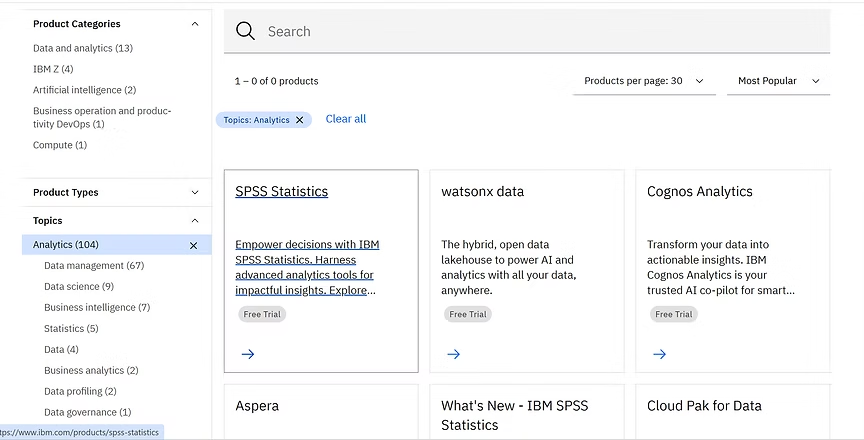Open the Products per page dropdown
Screen dimensions: 864x440
644,81
